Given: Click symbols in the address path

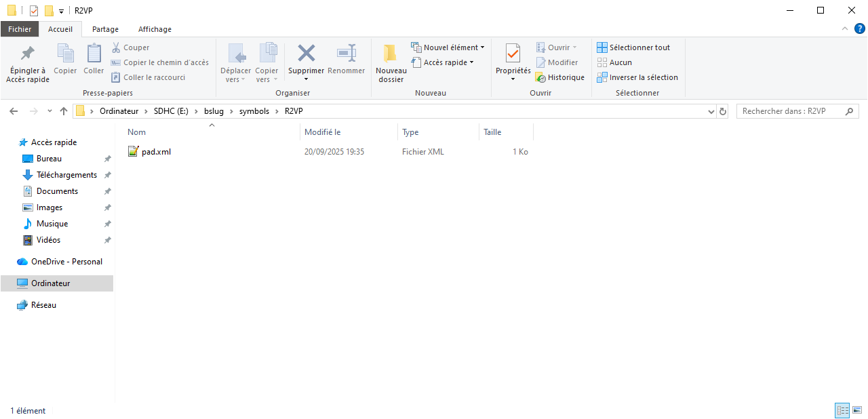Looking at the screenshot, I should click(x=254, y=111).
